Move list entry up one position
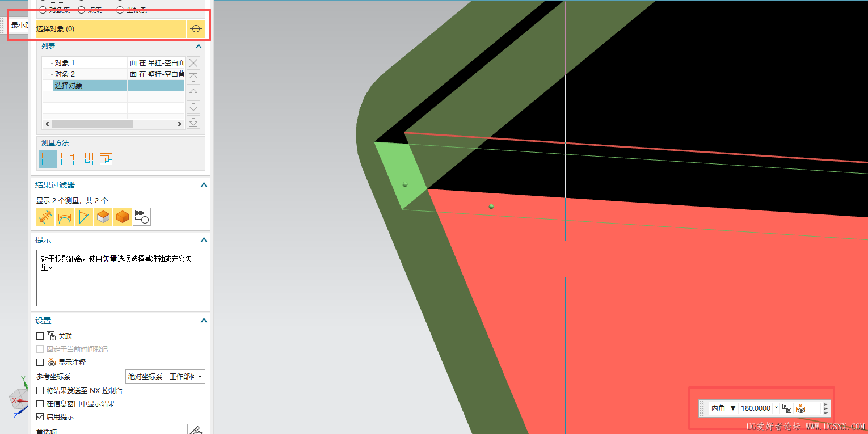The image size is (868, 434). coord(193,92)
